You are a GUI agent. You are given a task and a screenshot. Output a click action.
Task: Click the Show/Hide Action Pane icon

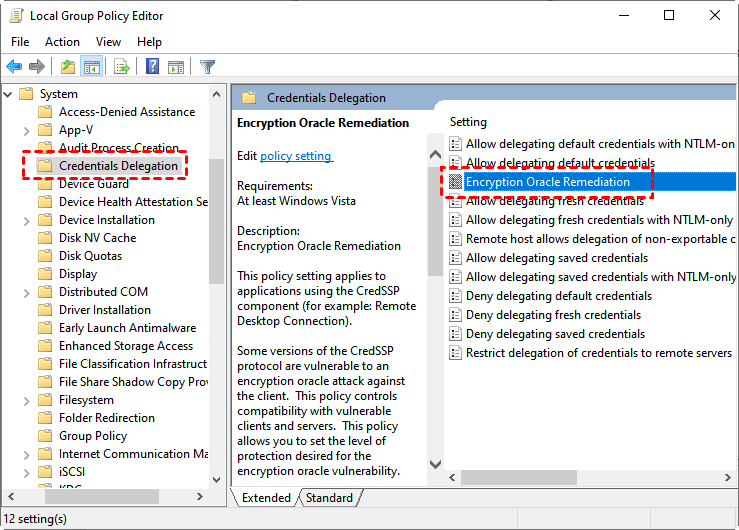[x=176, y=67]
